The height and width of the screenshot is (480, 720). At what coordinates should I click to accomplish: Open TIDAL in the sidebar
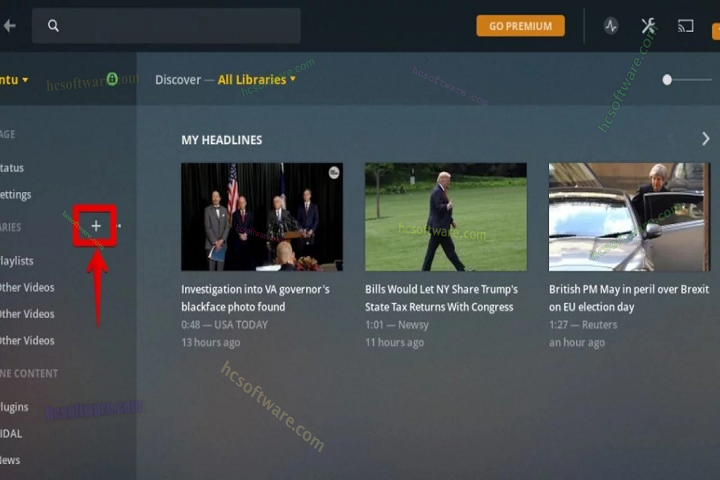(x=11, y=434)
